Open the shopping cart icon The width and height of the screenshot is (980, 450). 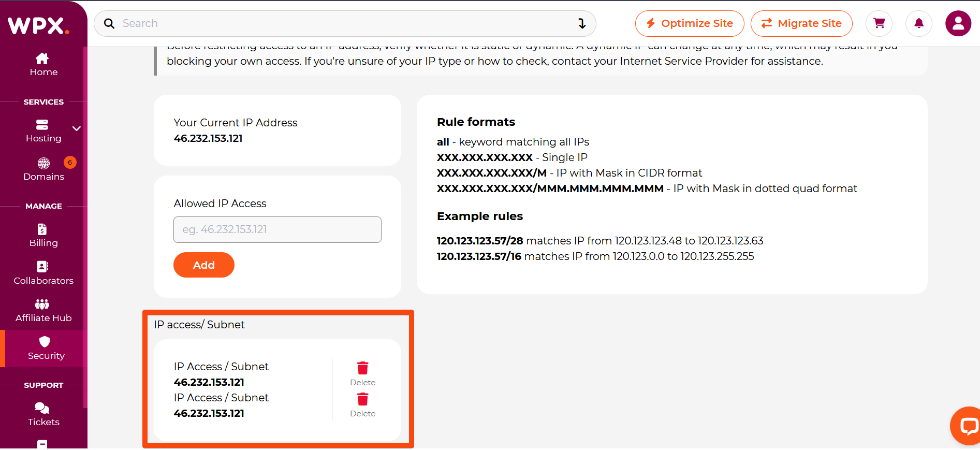click(879, 23)
